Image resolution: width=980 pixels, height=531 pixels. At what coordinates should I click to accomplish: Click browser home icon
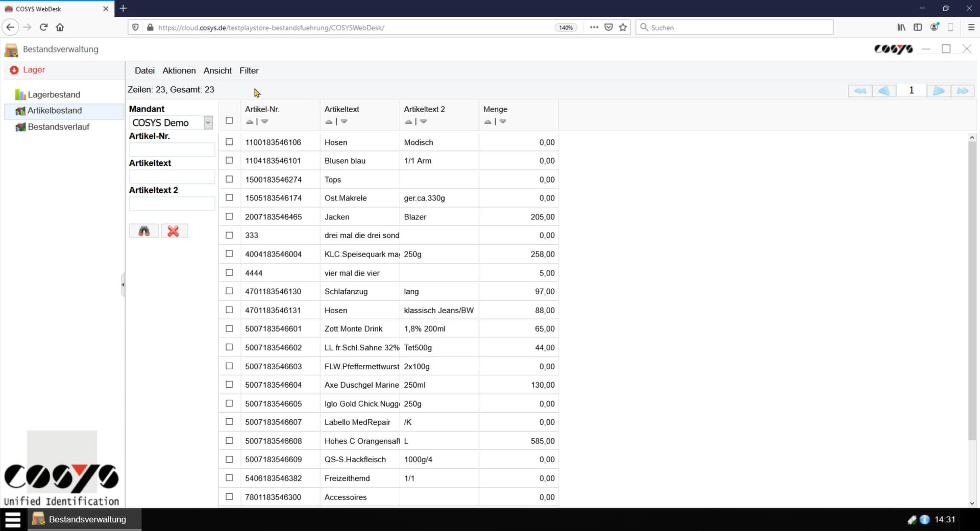[60, 27]
